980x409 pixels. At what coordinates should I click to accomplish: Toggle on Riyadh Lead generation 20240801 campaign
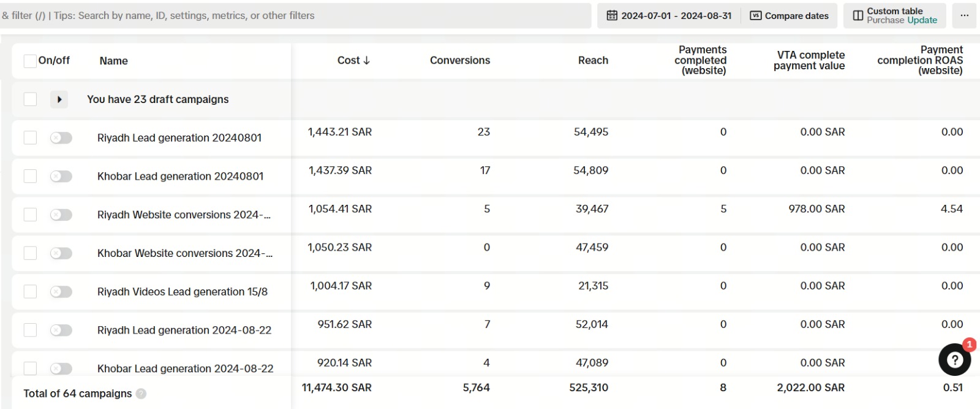tap(61, 138)
